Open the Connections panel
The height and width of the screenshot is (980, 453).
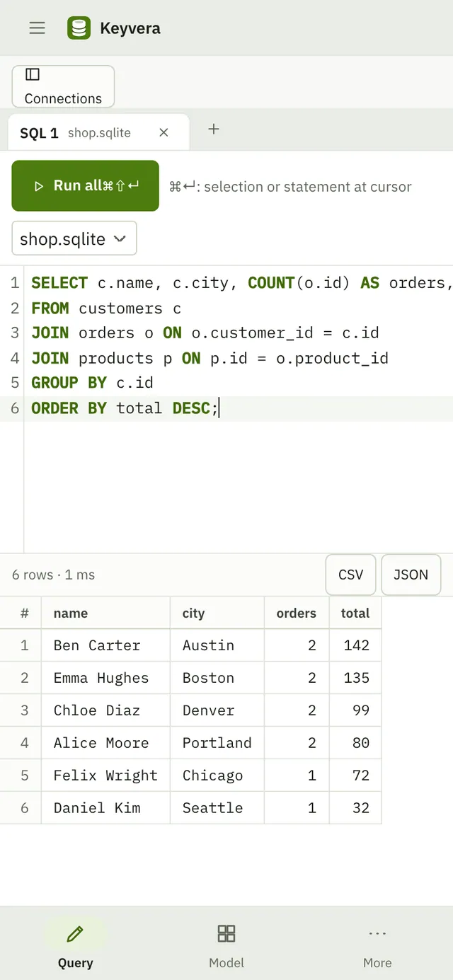point(63,86)
